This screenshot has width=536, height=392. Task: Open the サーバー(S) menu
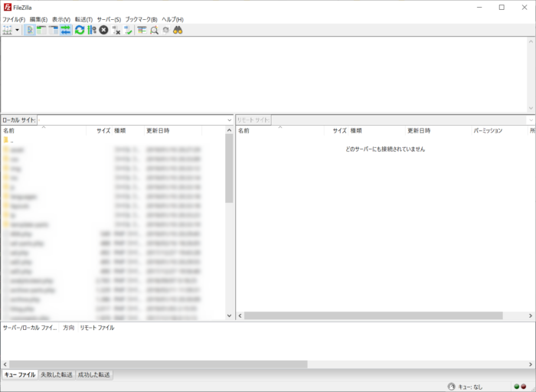[x=109, y=19]
